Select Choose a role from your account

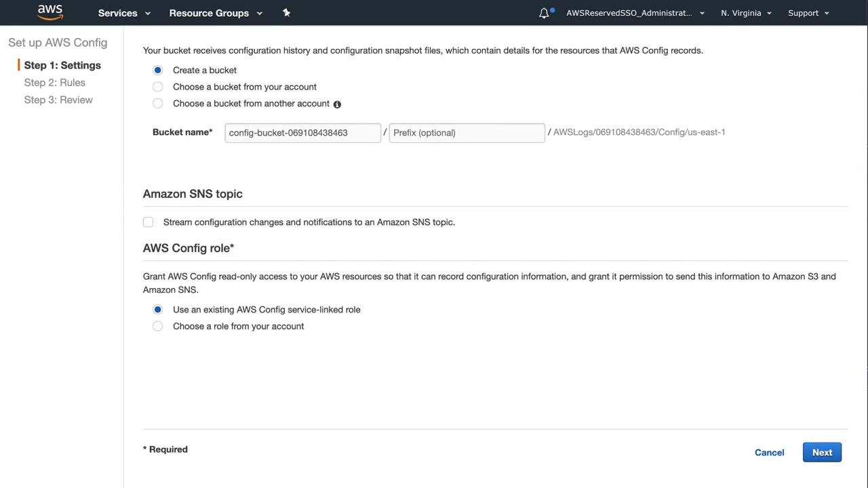pyautogui.click(x=158, y=327)
